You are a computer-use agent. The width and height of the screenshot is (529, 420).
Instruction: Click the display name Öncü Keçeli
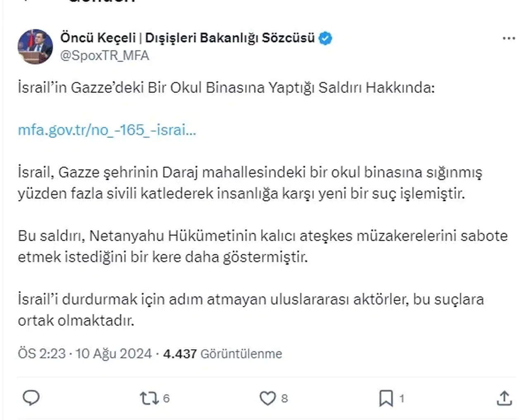187,38
